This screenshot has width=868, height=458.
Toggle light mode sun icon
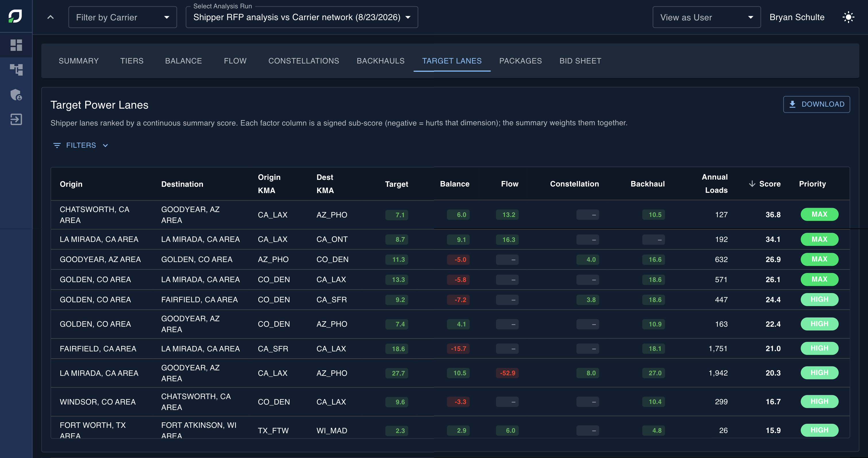(x=848, y=17)
